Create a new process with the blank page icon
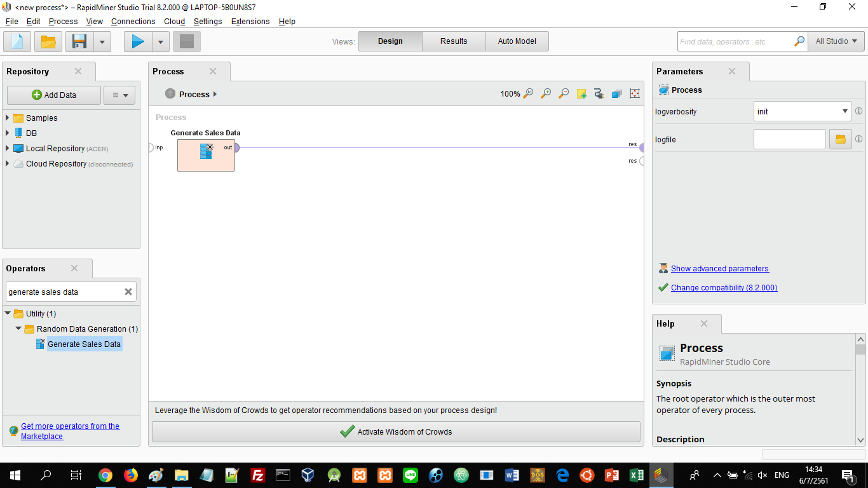Image resolution: width=868 pixels, height=488 pixels. click(17, 41)
